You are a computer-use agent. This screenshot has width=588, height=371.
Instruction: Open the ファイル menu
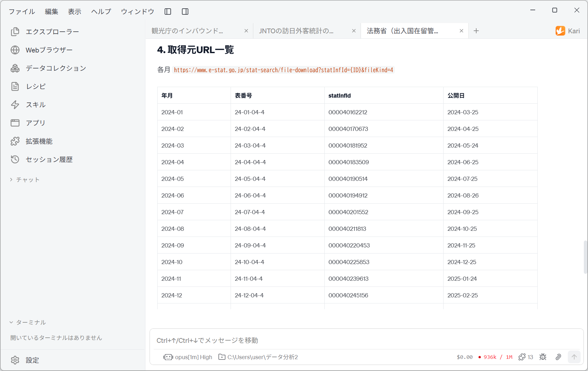(22, 12)
